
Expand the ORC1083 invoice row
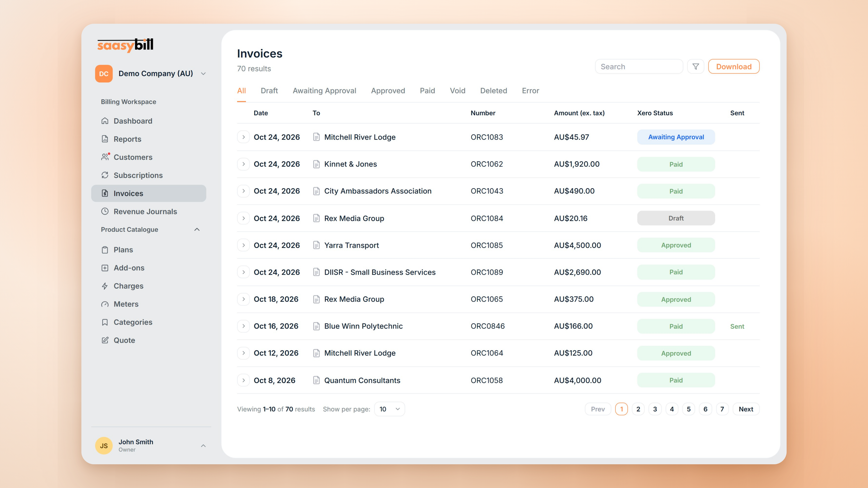(243, 137)
